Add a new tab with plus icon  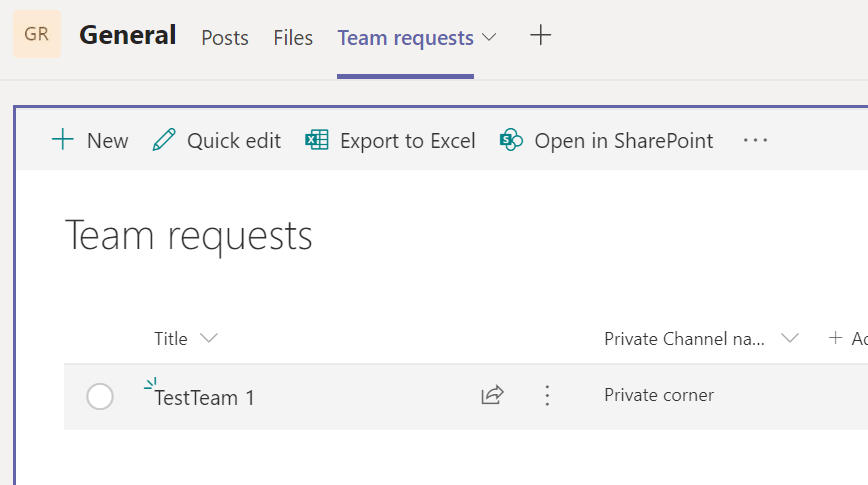click(540, 36)
